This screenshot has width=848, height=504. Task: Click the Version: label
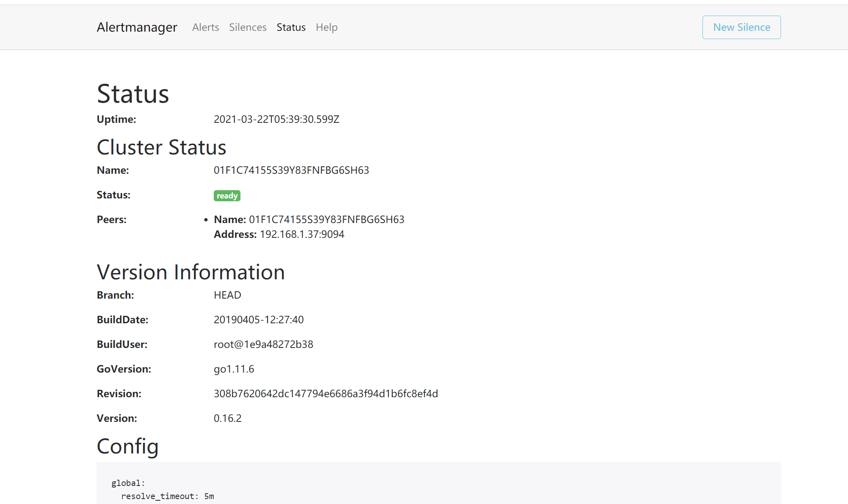pos(117,418)
